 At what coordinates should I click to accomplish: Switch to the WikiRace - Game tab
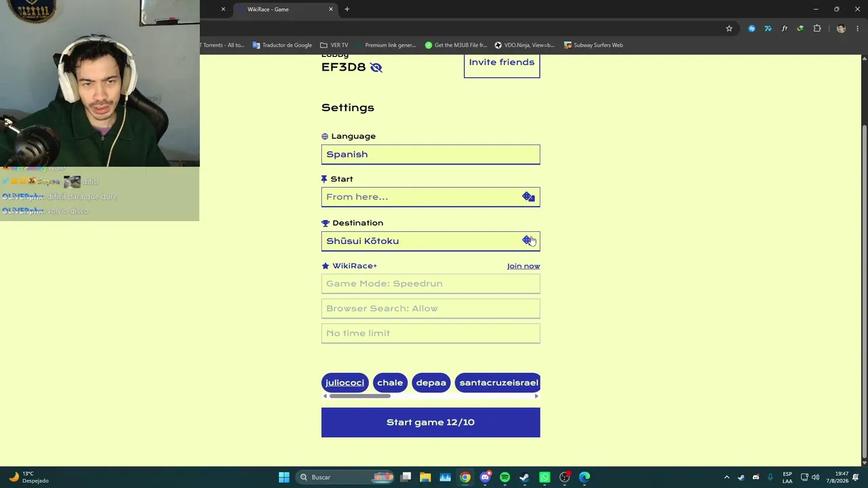tap(285, 9)
